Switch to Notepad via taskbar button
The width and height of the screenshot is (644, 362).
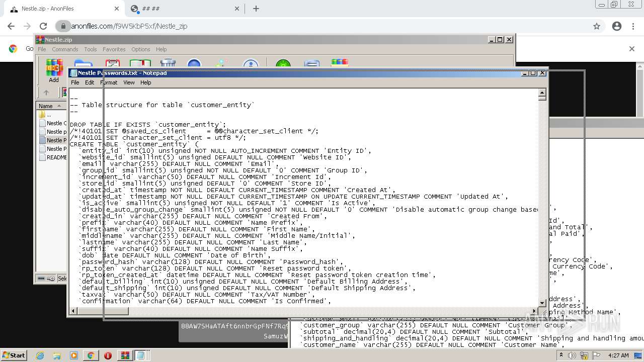pyautogui.click(x=140, y=355)
